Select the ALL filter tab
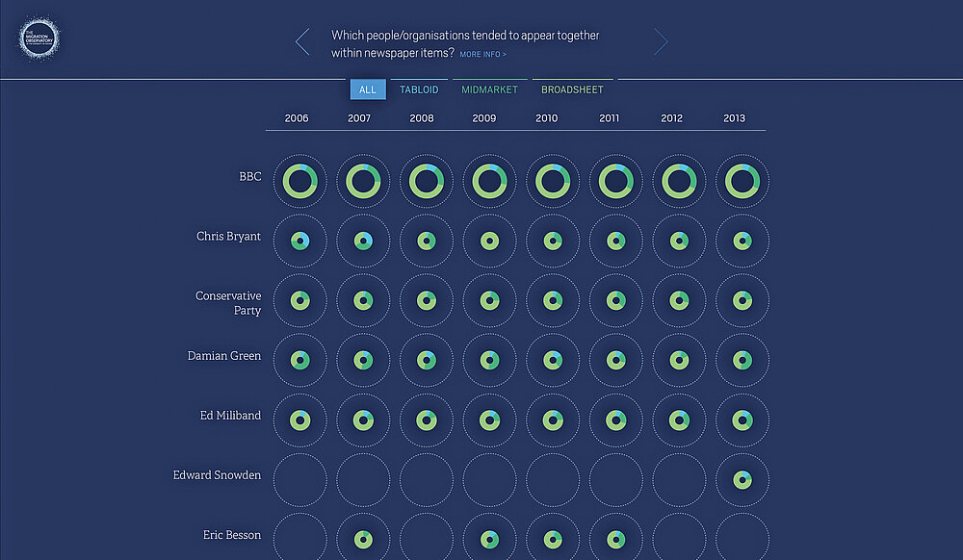 click(x=368, y=89)
